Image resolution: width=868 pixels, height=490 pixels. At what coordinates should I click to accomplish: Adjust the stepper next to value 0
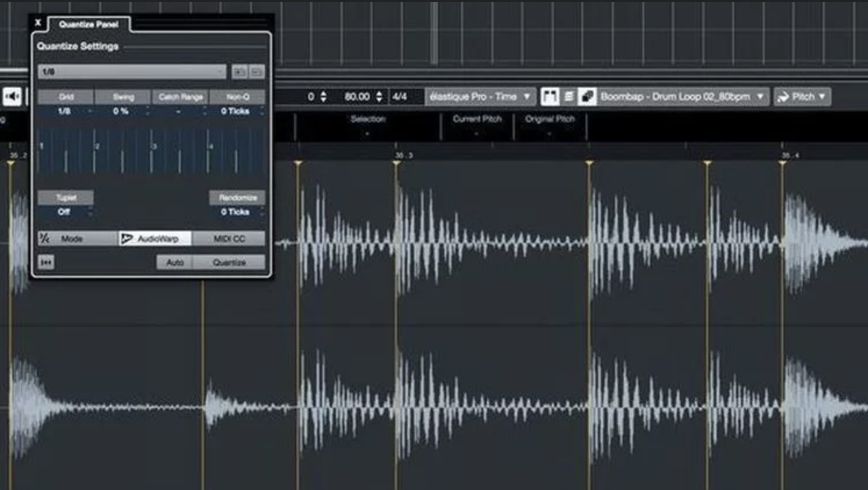(x=324, y=96)
